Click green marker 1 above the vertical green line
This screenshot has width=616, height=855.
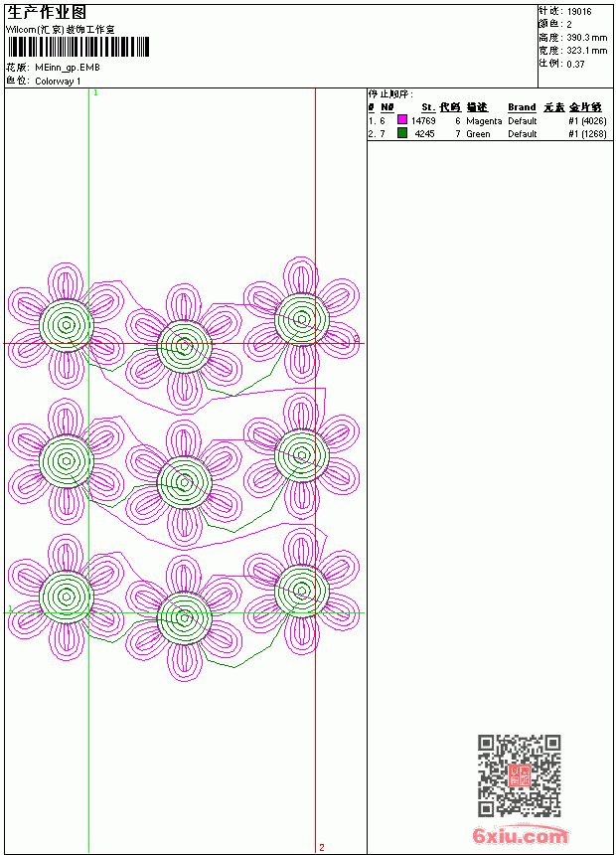(x=96, y=93)
